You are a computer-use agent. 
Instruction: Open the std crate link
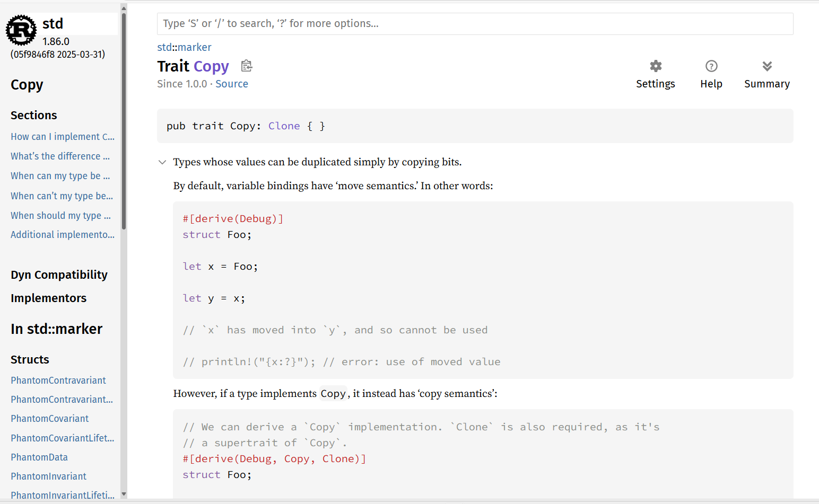click(x=164, y=47)
